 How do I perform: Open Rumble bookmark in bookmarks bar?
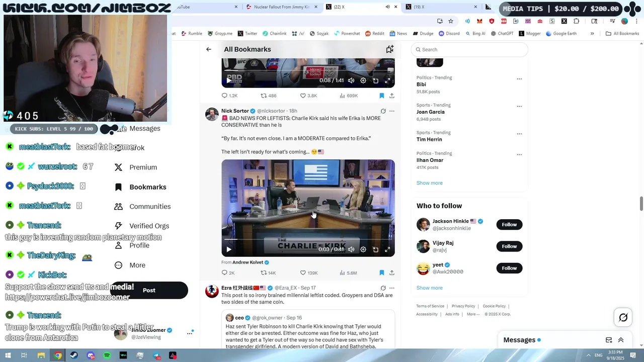[191, 34]
